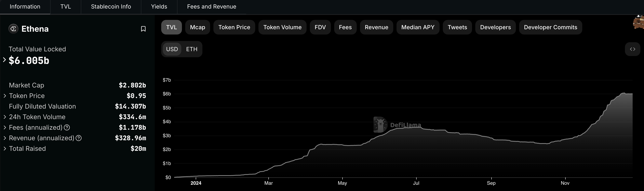The height and width of the screenshot is (191, 644).
Task: Toggle the Token Volume chart metric
Action: (x=282, y=27)
